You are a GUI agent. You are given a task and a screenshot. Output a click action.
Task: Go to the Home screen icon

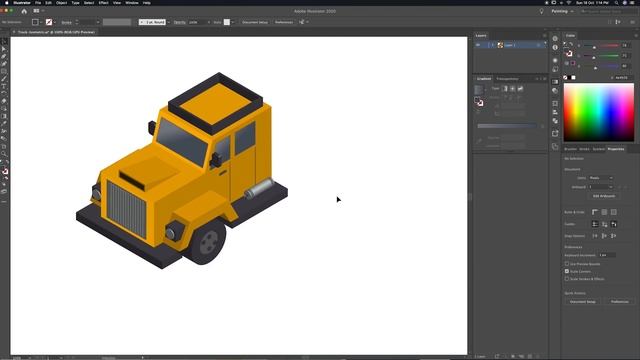coord(24,11)
